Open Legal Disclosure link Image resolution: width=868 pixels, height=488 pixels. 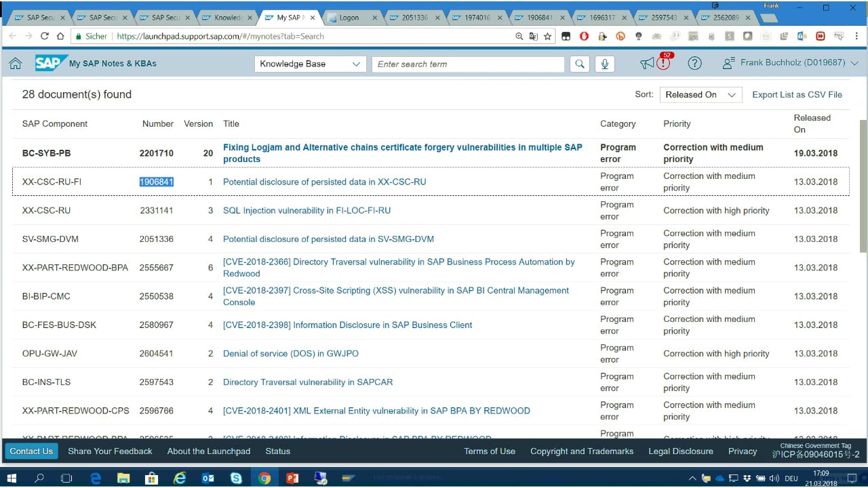[681, 451]
